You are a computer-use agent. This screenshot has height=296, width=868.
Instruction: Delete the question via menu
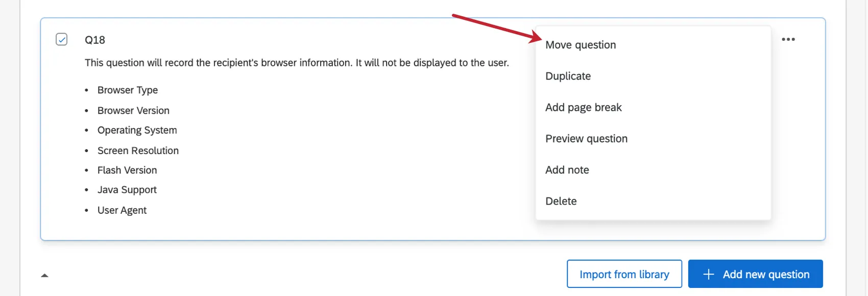coord(561,201)
